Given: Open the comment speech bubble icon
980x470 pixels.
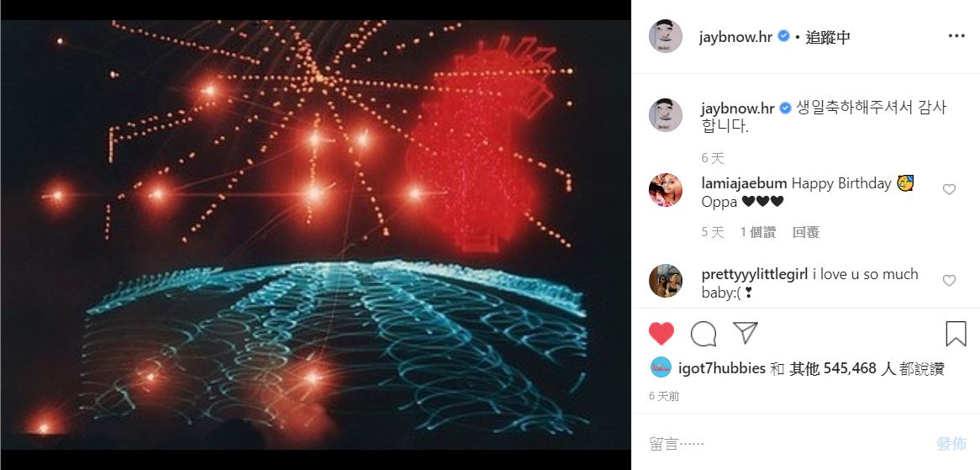Looking at the screenshot, I should coord(703,335).
